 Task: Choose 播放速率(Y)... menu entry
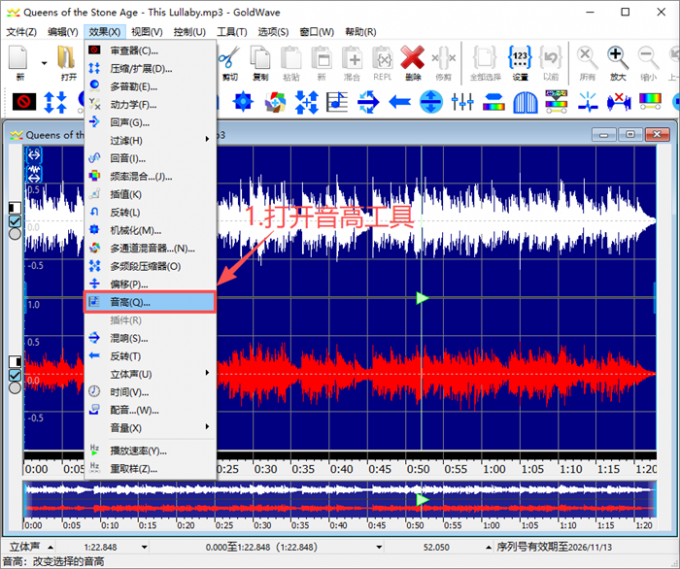[150, 451]
